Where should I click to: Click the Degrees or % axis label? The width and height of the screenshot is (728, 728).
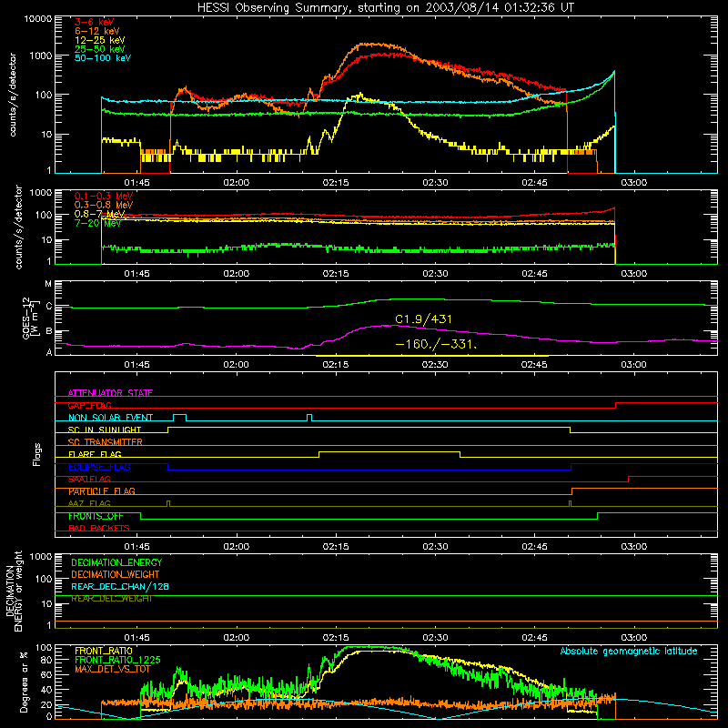[x=24, y=682]
